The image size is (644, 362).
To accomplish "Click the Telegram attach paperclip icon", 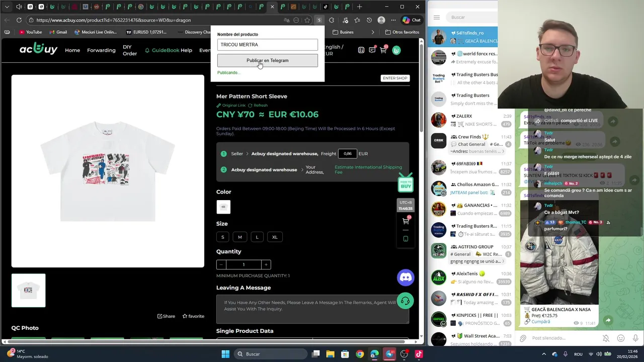I will pos(523,338).
